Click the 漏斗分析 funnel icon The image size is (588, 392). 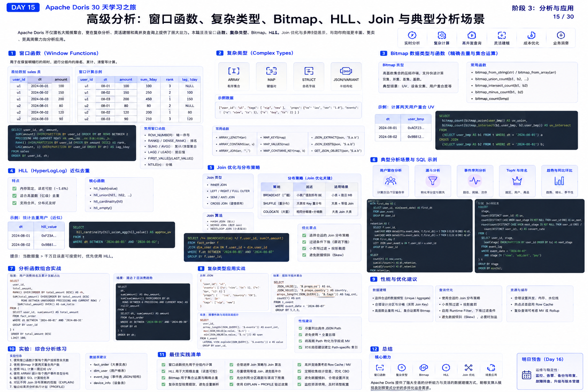point(433,181)
